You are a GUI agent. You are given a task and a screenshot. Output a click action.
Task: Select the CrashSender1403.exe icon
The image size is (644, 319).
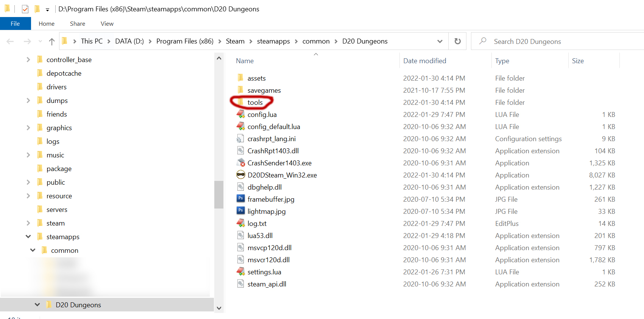click(241, 163)
